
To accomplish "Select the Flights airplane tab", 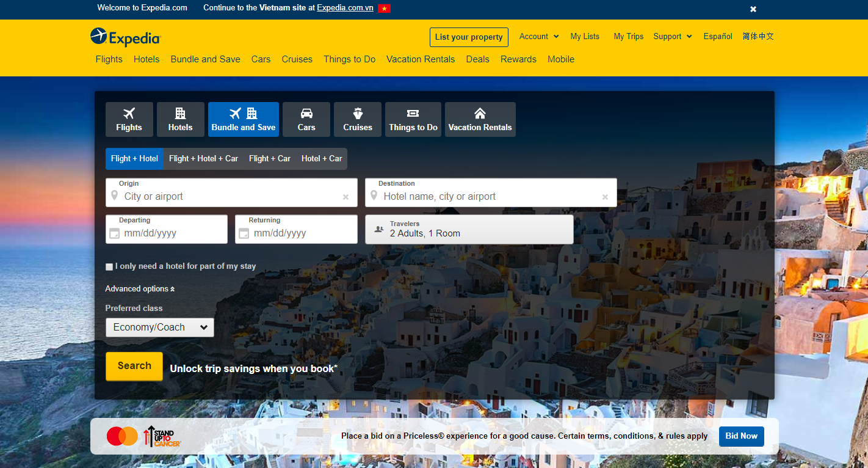I will click(x=129, y=119).
